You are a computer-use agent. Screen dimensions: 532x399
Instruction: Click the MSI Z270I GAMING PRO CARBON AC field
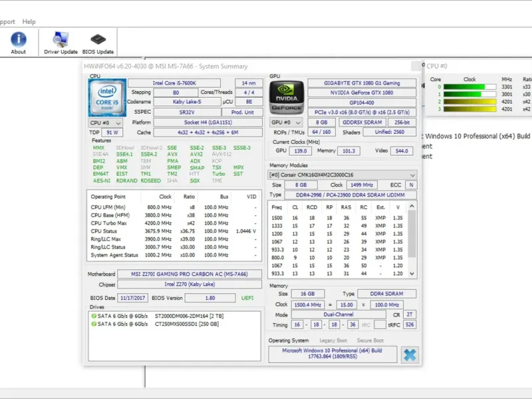[x=190, y=274]
